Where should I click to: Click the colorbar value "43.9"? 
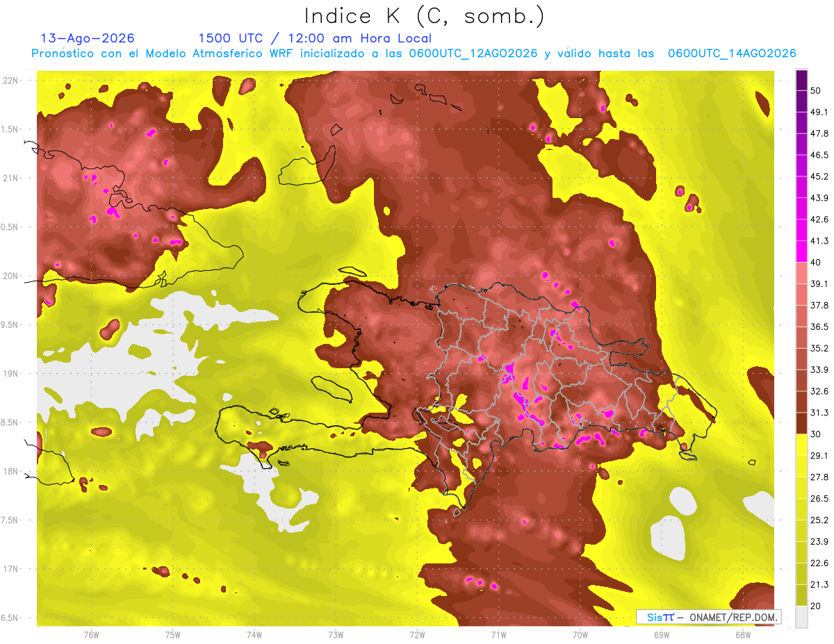819,198
